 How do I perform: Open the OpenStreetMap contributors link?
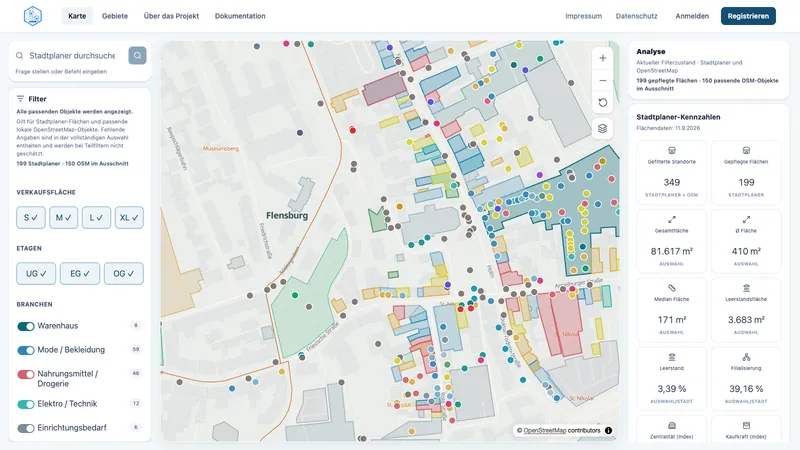click(544, 431)
